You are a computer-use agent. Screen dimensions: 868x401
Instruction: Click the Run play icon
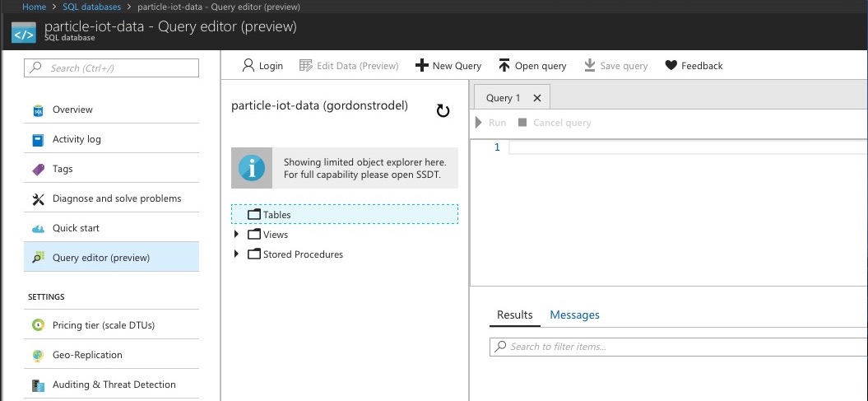click(x=479, y=123)
